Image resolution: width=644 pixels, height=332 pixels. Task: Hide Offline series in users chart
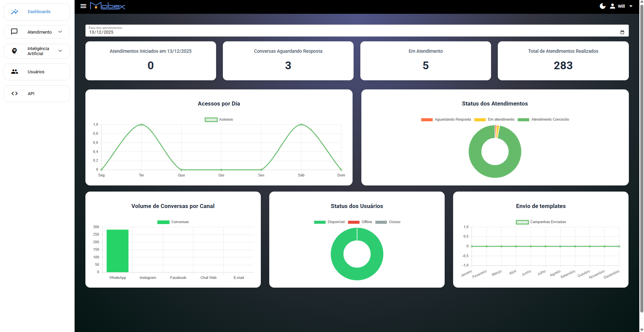point(354,222)
